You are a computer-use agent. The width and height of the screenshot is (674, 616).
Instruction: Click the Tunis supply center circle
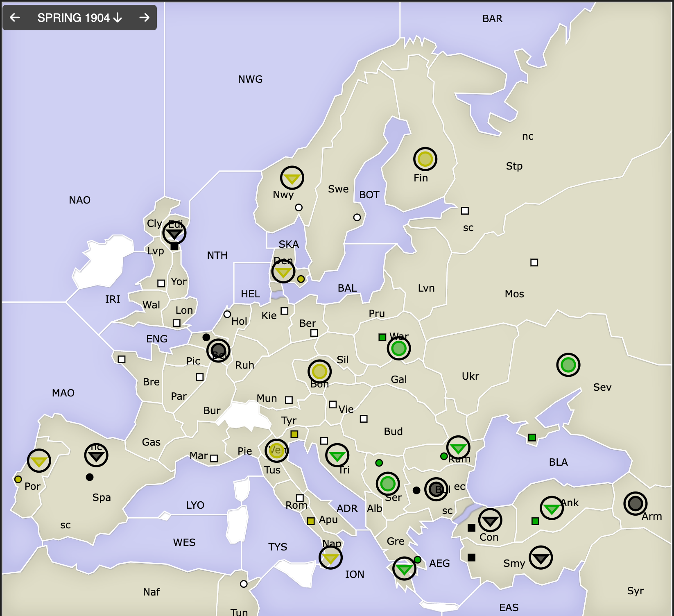(244, 584)
